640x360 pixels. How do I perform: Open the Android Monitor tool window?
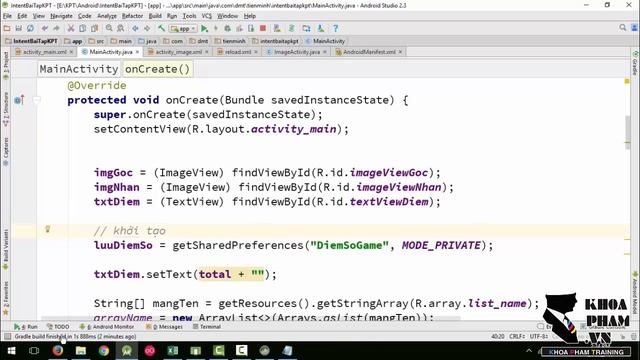point(107,327)
